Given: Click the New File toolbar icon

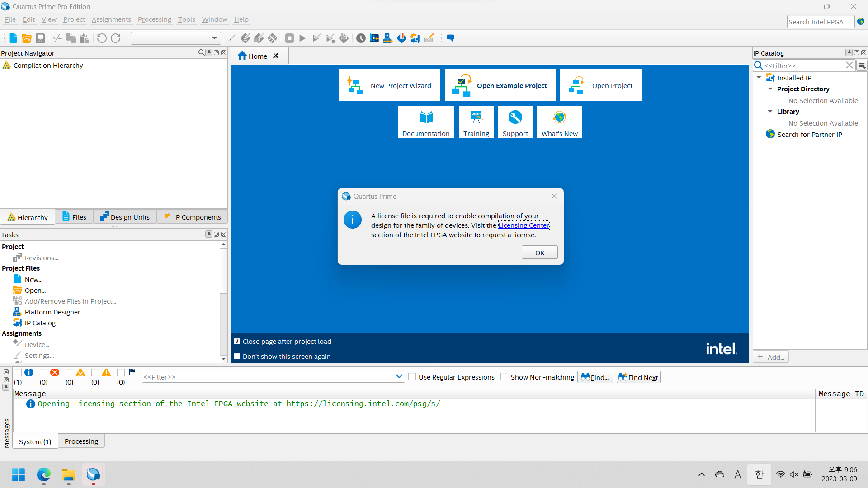Looking at the screenshot, I should 13,38.
